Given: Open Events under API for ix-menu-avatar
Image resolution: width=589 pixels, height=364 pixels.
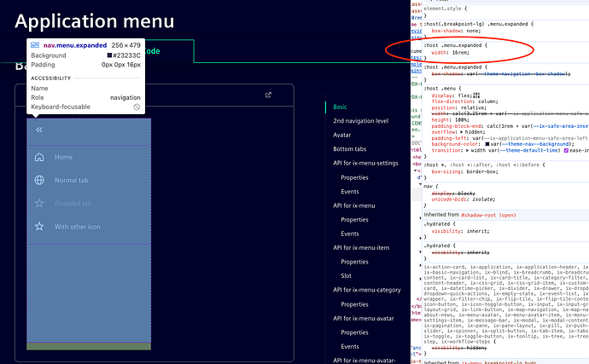Looking at the screenshot, I should [350, 346].
